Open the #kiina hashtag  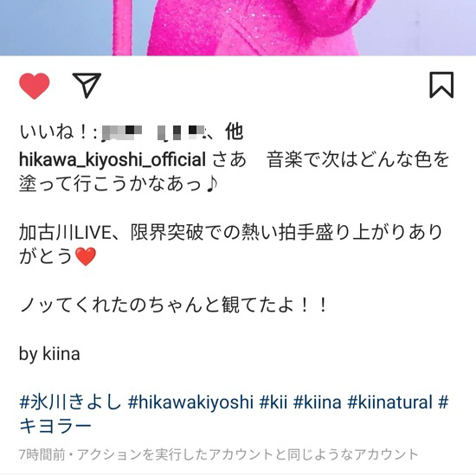click(x=318, y=402)
